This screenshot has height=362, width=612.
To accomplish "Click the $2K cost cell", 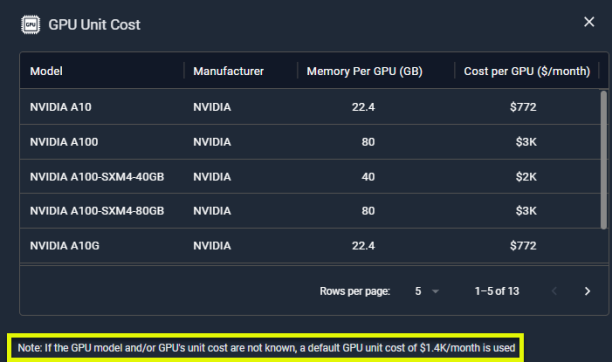I will click(x=526, y=177).
